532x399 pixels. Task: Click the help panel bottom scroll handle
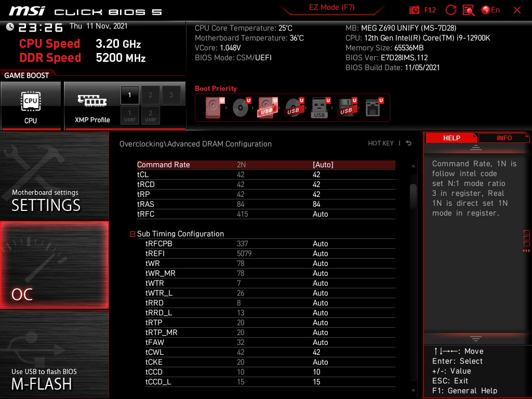(476, 339)
